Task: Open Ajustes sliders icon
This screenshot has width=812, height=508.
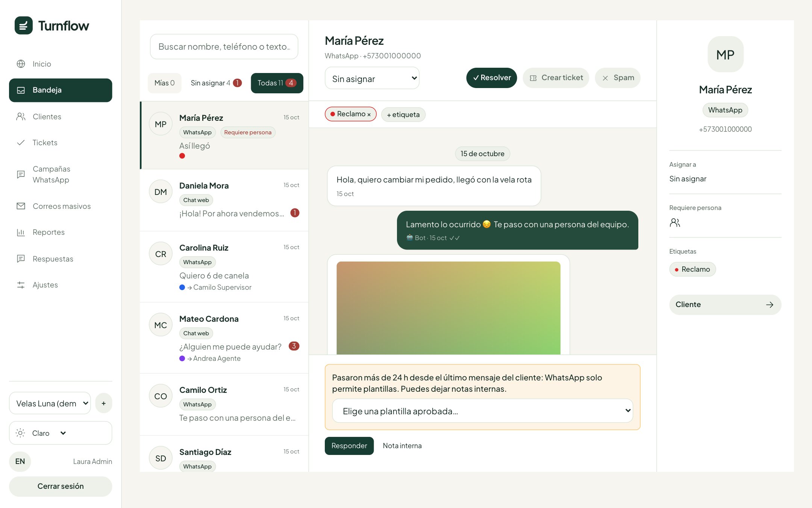Action: coord(21,285)
